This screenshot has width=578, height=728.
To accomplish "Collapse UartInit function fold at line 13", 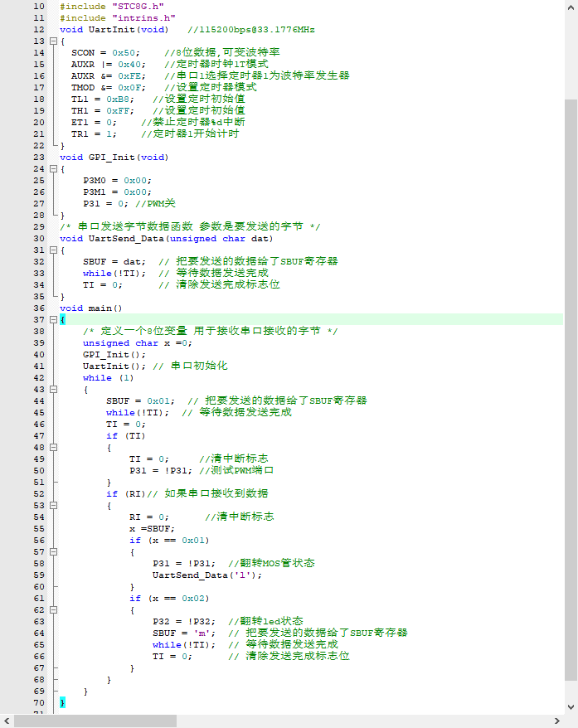I will [53, 41].
